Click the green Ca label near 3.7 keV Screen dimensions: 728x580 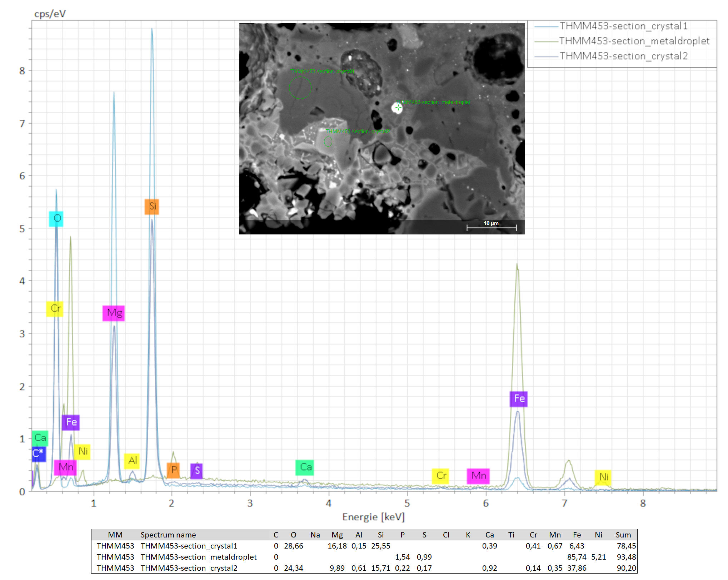305,467
